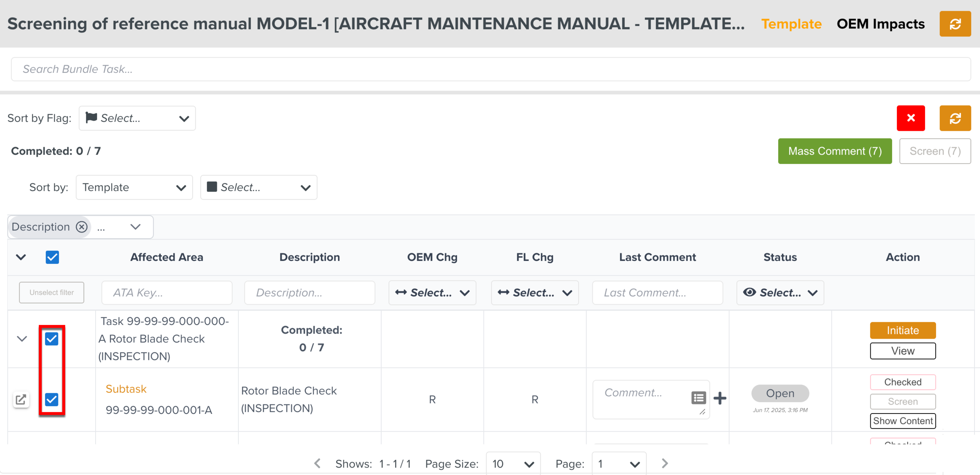The image size is (980, 475).
Task: Click the orange refresh icon below header
Action: (955, 118)
